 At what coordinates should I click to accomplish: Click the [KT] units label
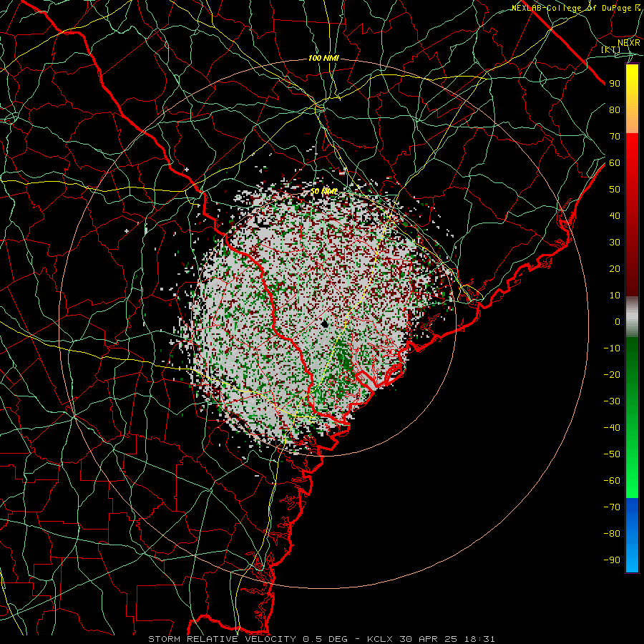point(611,49)
